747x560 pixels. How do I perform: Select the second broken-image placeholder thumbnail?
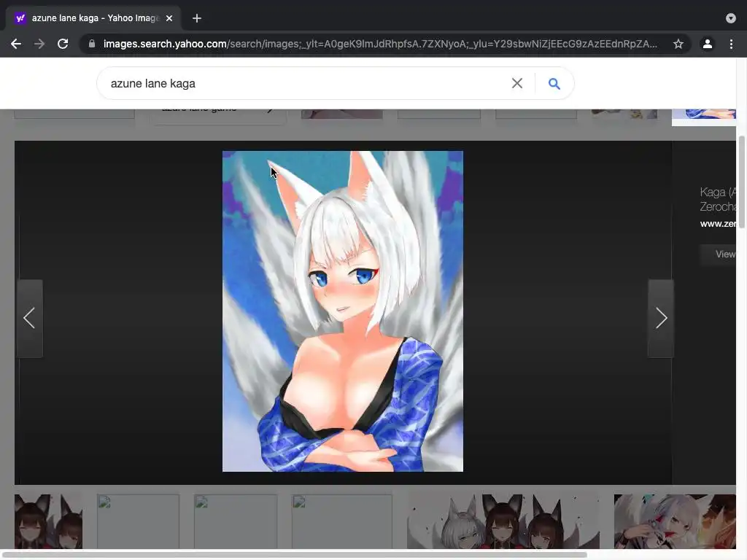[236, 521]
